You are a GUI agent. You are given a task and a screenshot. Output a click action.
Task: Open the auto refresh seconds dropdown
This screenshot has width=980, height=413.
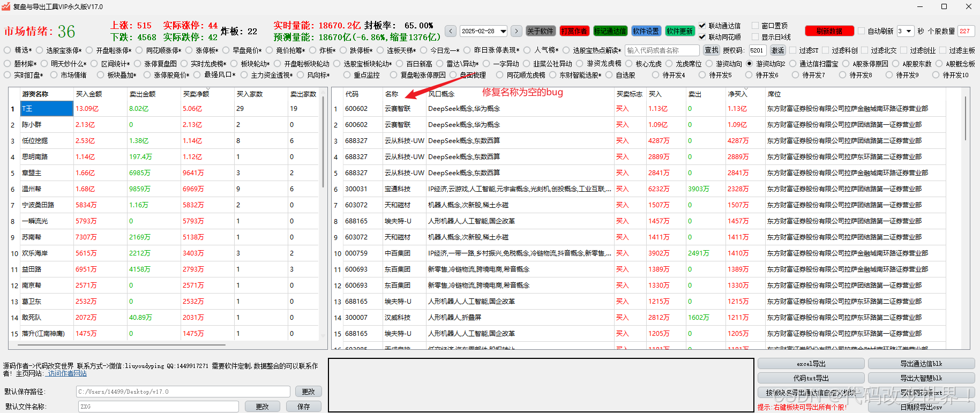pyautogui.click(x=909, y=31)
